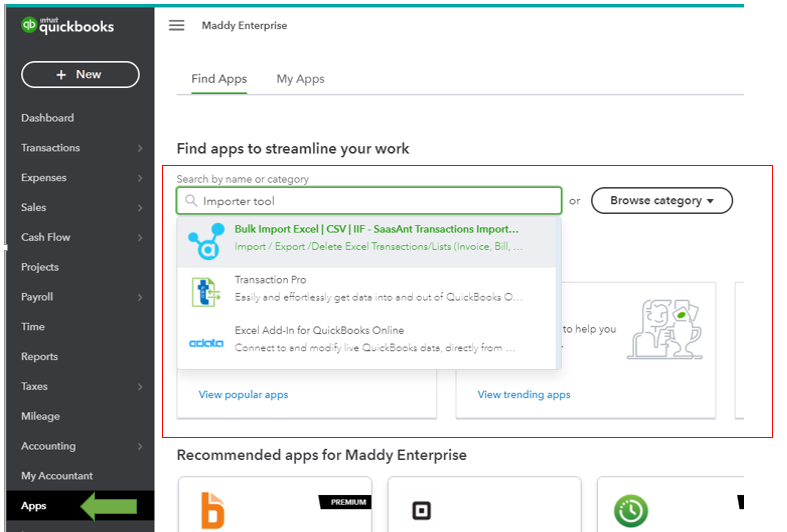Open the hamburger menu icon
The height and width of the screenshot is (532, 787).
click(176, 25)
